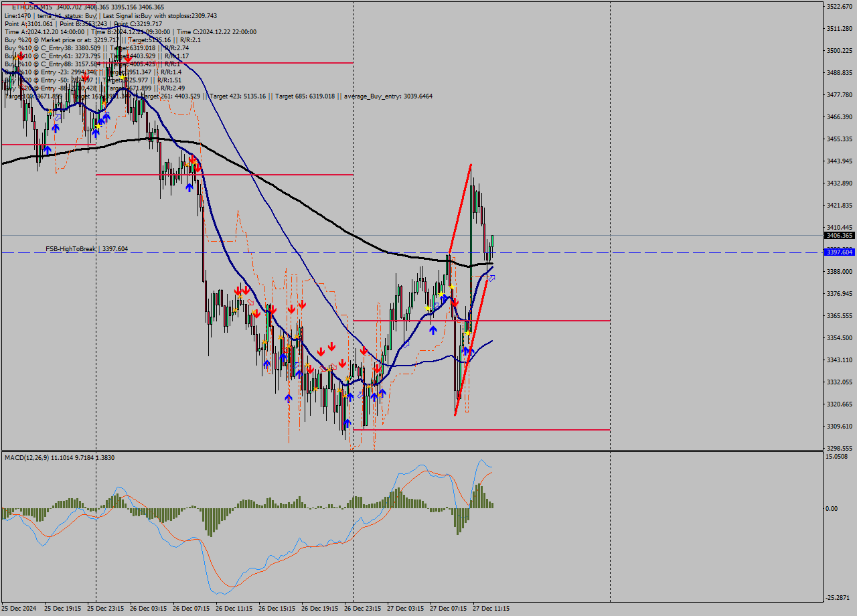Click the '26 Dec 03:15' time axis label

(x=149, y=609)
